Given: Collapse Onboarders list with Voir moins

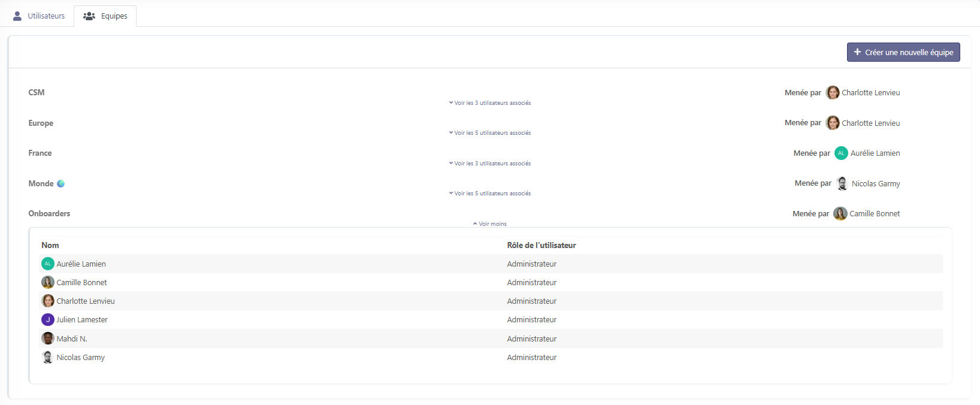Looking at the screenshot, I should click(490, 224).
